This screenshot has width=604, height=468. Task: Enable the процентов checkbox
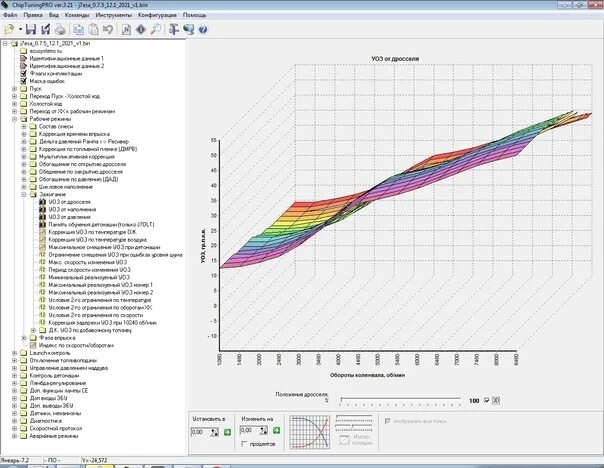click(244, 444)
